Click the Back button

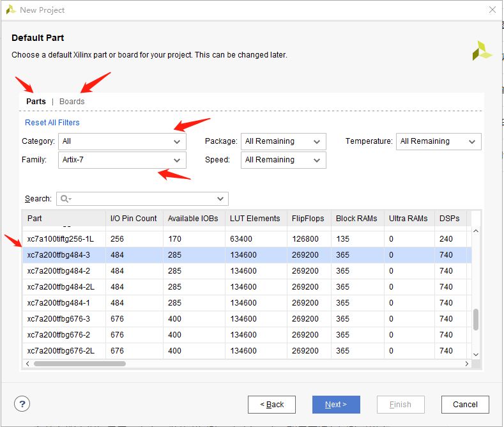pos(271,405)
